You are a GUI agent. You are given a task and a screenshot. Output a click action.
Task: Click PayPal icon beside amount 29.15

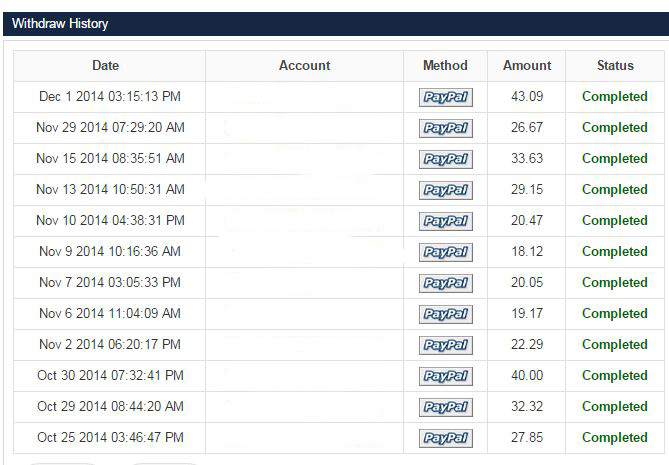pyautogui.click(x=445, y=190)
